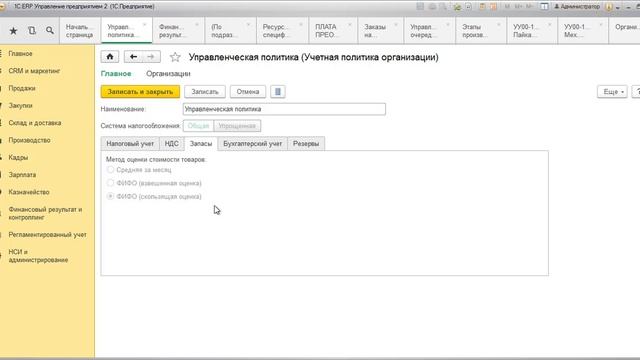Switch to Налоговый учет tab
The width and height of the screenshot is (640, 360).
pos(130,144)
